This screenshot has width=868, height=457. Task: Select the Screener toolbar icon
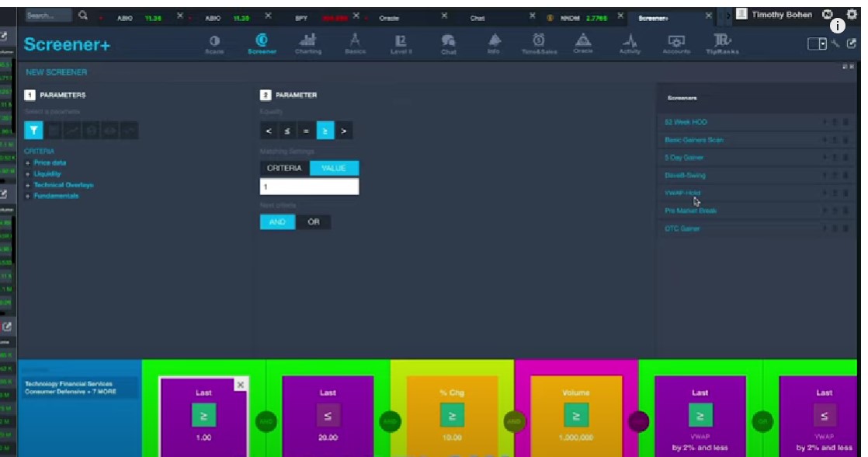[x=262, y=44]
